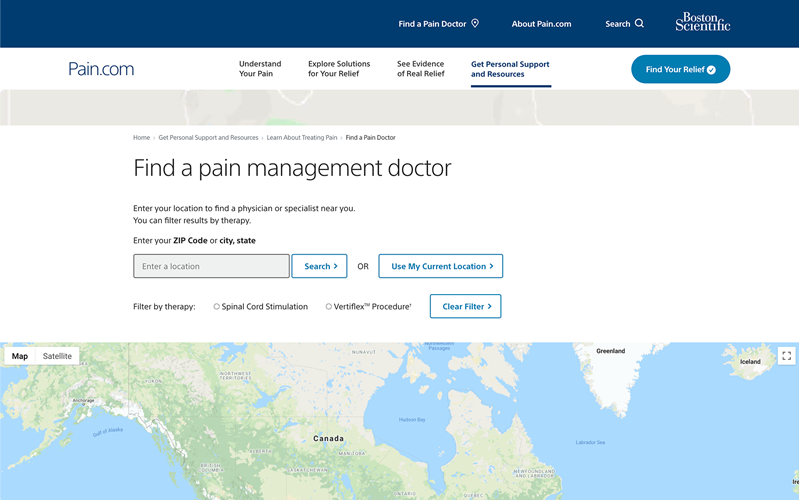Open Get Personal Support and Resources menu
Image resolution: width=799 pixels, height=500 pixels.
[x=510, y=69]
